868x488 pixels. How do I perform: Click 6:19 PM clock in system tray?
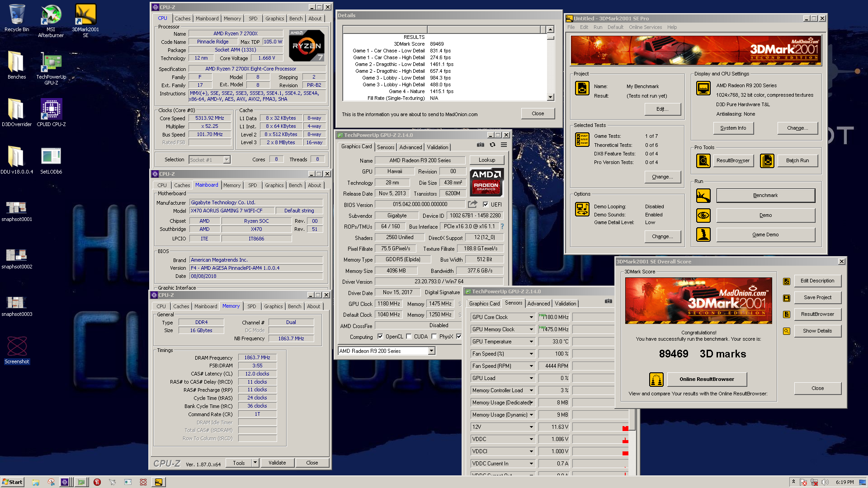click(x=844, y=482)
